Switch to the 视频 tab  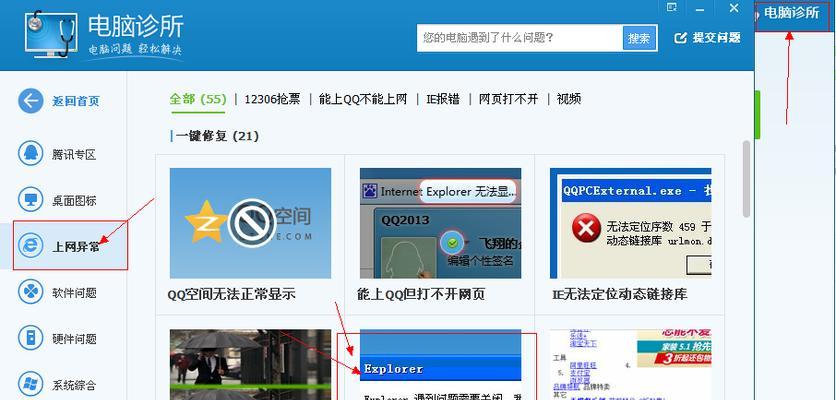[x=569, y=99]
